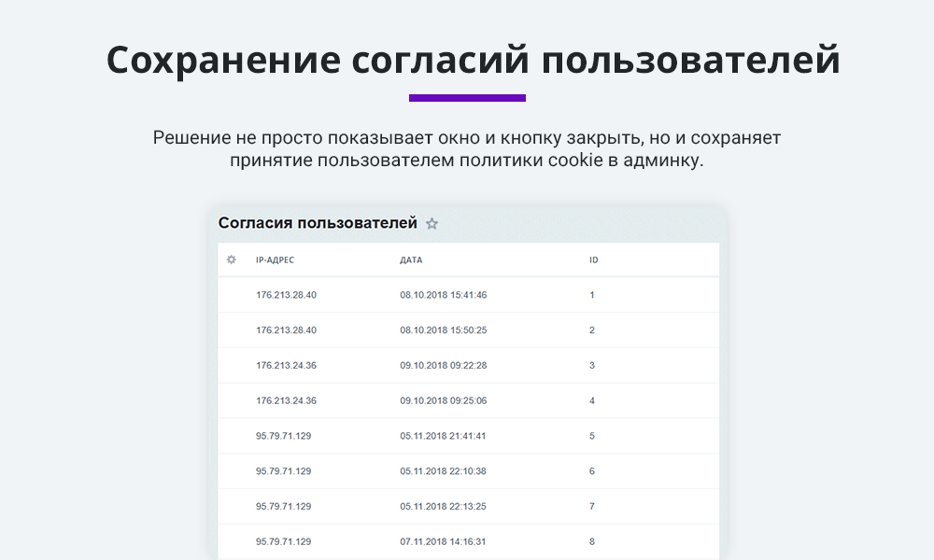This screenshot has width=934, height=560.
Task: Open the table settings gear icon
Action: 232,259
